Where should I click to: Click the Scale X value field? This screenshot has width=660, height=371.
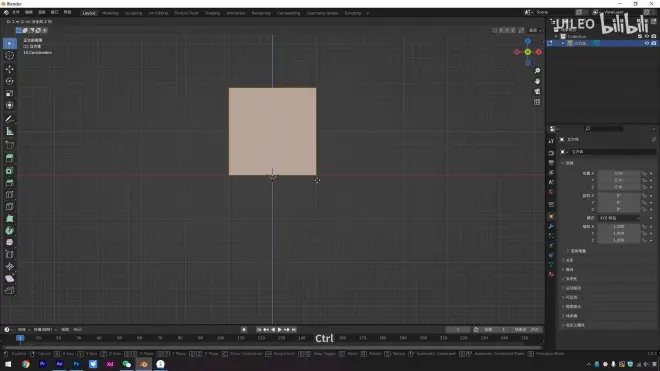tap(619, 227)
